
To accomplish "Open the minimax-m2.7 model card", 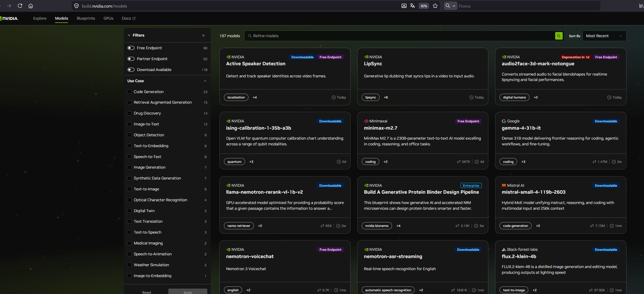I will click(x=380, y=128).
